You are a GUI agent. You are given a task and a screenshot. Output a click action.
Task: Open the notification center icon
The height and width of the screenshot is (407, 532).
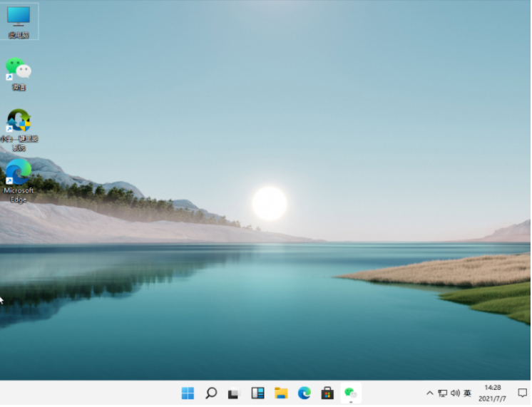(522, 393)
